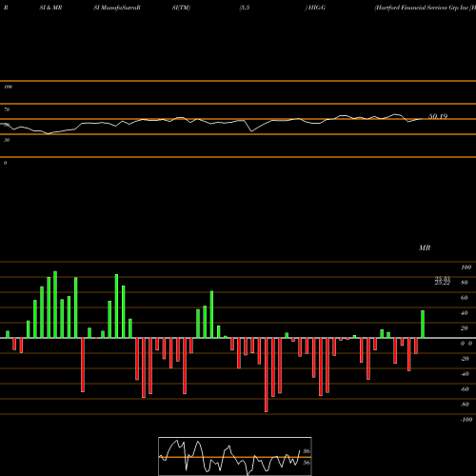Click the 60 label on MR axis
476x476 pixels.
[x=465, y=298]
